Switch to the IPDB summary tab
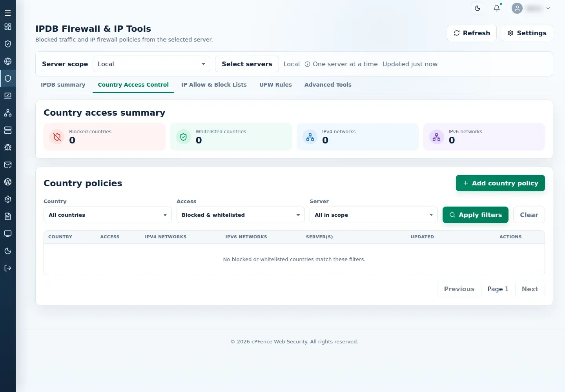This screenshot has width=565, height=392. click(63, 85)
